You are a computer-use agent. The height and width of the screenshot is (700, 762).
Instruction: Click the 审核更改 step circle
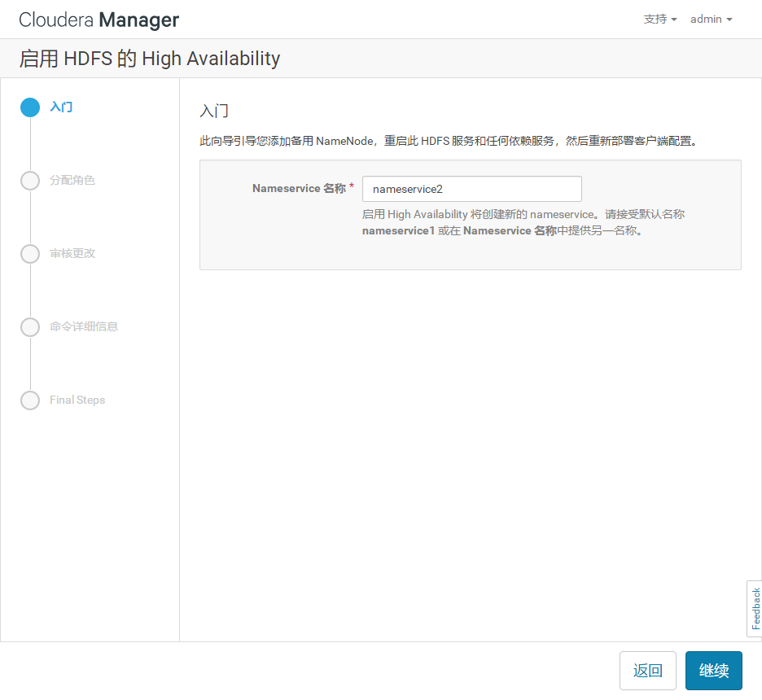tap(30, 254)
